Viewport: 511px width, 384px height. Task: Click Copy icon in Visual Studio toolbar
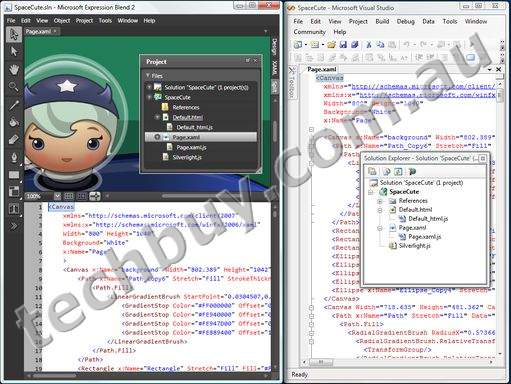click(380, 44)
